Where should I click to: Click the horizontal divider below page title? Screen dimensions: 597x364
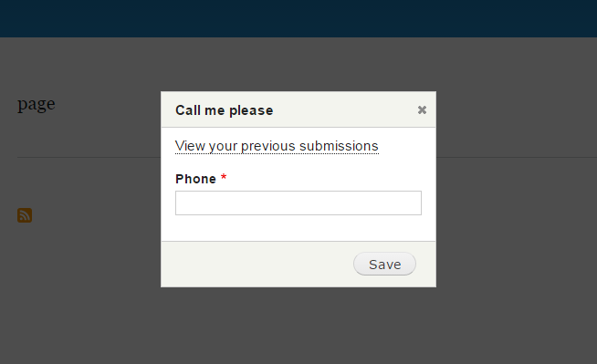[89, 157]
